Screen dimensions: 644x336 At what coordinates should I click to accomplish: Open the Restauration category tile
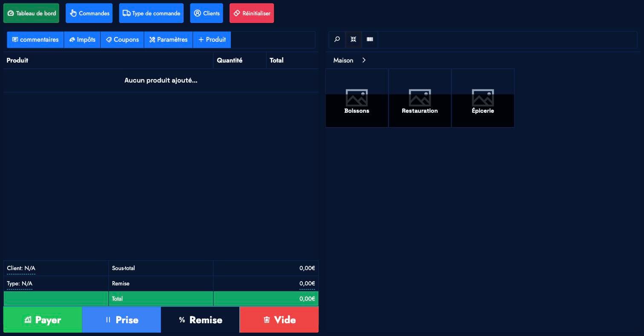pyautogui.click(x=420, y=98)
